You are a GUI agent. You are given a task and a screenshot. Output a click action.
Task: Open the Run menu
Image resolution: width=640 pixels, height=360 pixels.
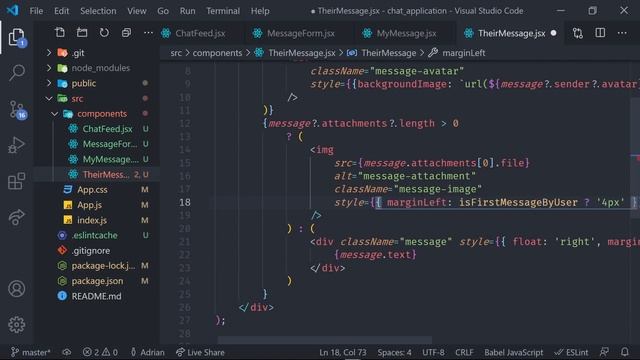pos(187,11)
